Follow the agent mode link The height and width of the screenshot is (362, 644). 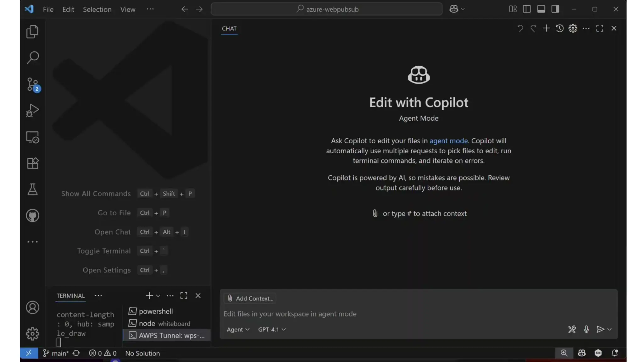448,141
